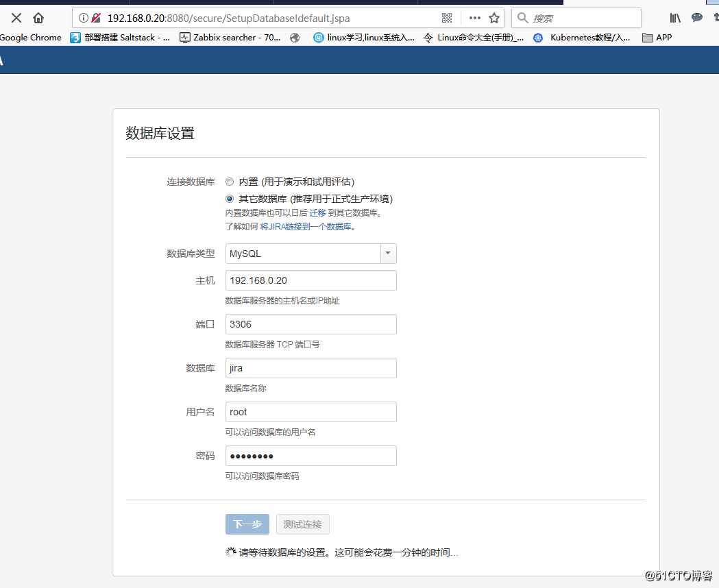Click the 端口 field containing 3306
The image size is (719, 588).
pyautogui.click(x=310, y=323)
